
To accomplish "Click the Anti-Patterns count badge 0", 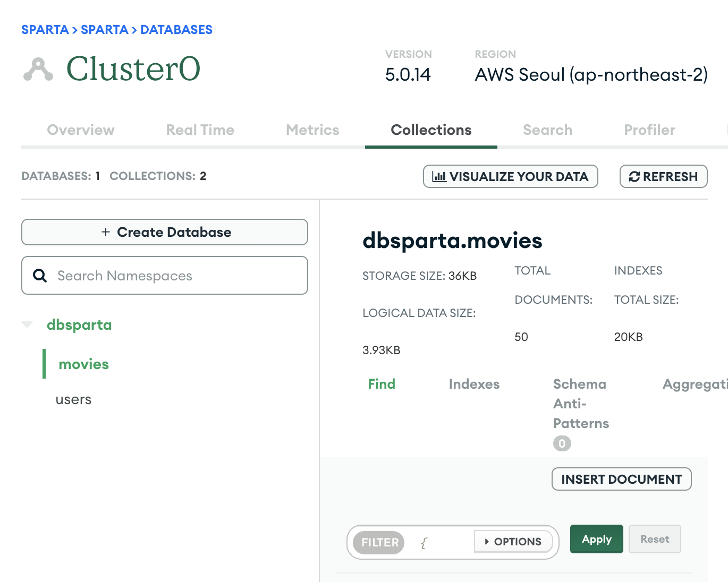I will pos(562,443).
